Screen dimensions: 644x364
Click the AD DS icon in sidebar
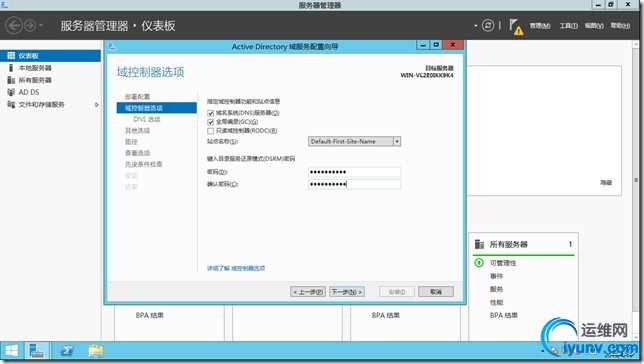[x=11, y=92]
